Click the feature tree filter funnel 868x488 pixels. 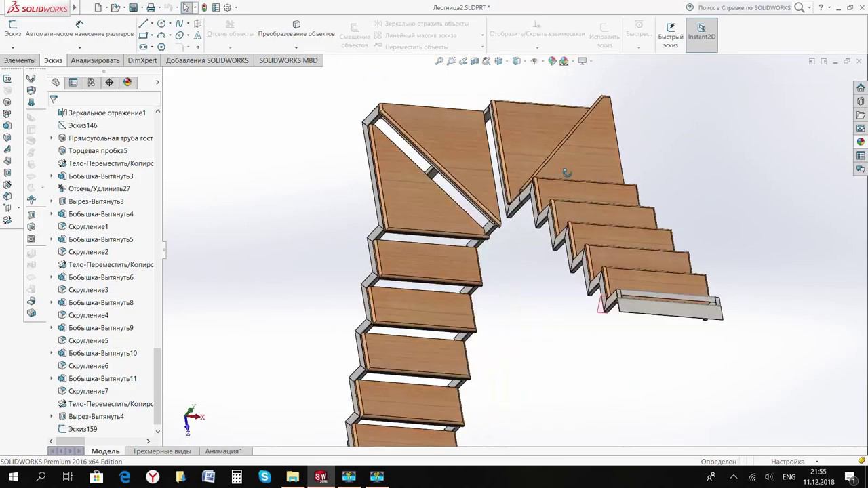coord(54,99)
